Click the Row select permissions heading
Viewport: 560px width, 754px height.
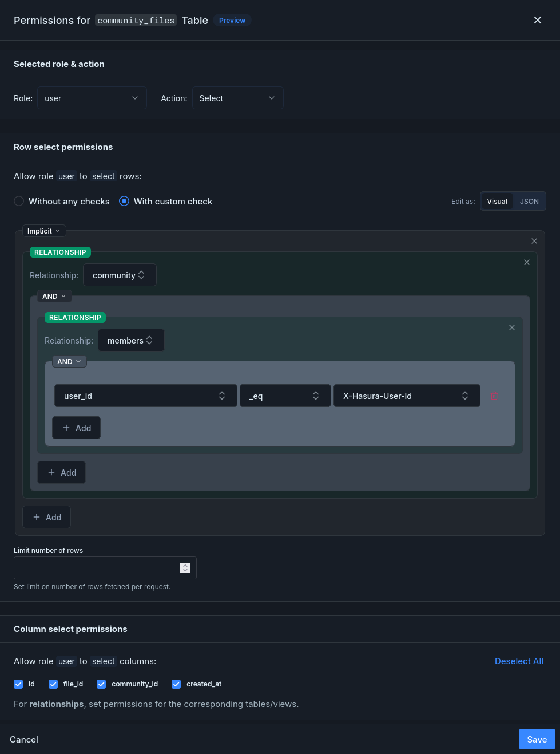[x=63, y=147]
